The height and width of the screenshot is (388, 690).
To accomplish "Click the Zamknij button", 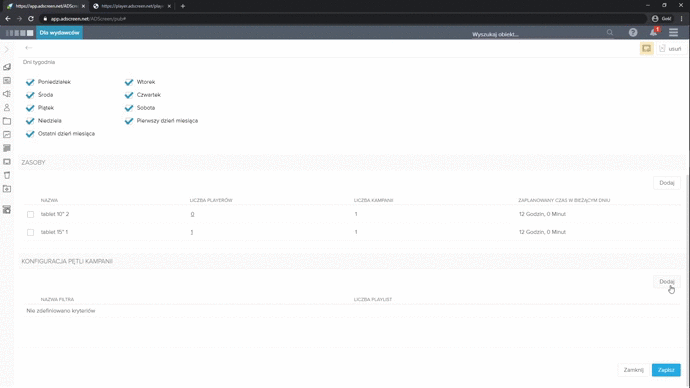I will coord(633,370).
